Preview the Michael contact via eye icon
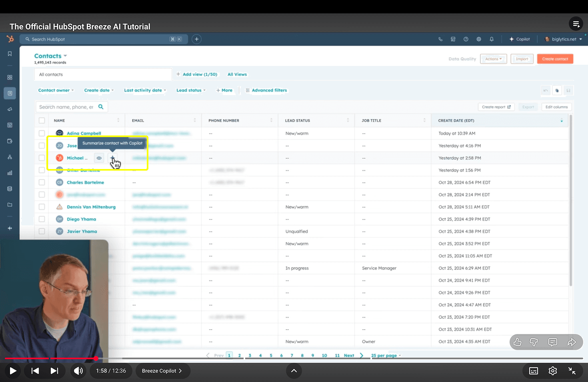The image size is (588, 382). tap(99, 158)
